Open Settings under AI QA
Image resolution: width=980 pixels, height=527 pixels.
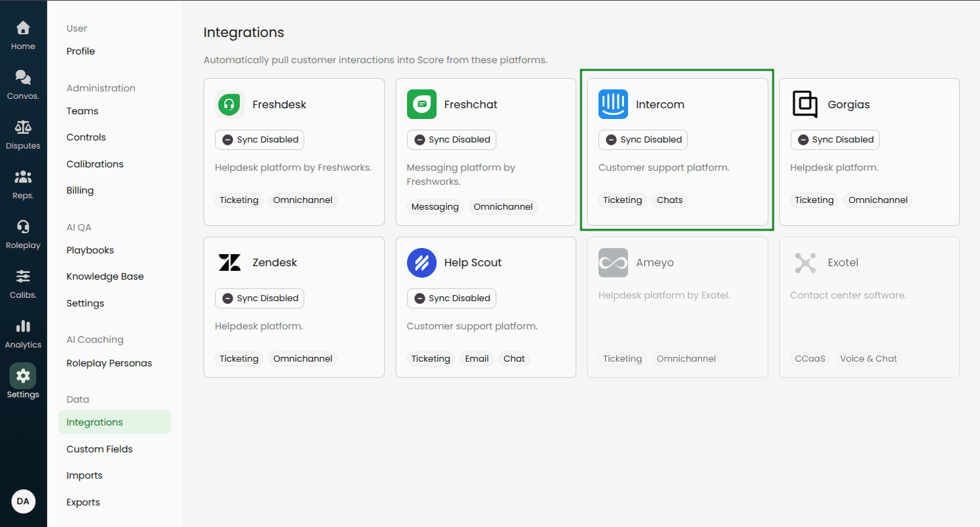[x=85, y=303]
